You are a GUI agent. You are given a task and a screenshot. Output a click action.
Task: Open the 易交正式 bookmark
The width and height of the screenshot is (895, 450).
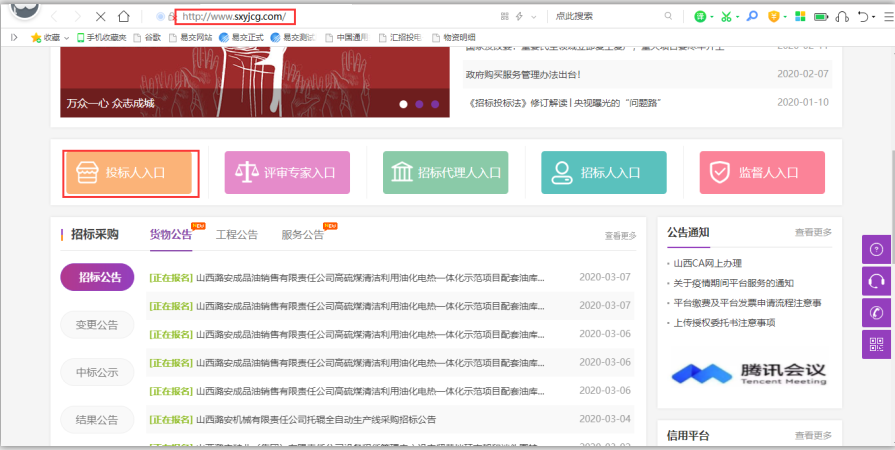(240, 38)
